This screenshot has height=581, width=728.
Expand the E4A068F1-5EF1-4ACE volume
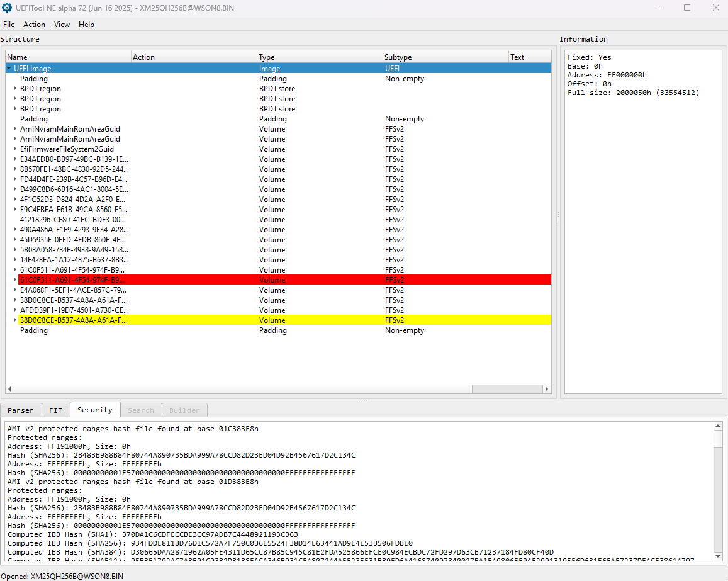(15, 290)
